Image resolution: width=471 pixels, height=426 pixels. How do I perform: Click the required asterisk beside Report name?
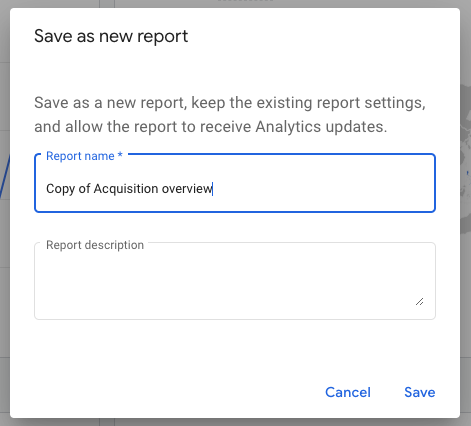pyautogui.click(x=120, y=155)
